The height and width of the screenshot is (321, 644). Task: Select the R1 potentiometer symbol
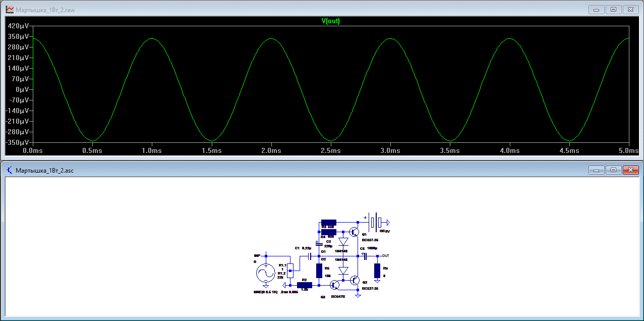click(289, 271)
